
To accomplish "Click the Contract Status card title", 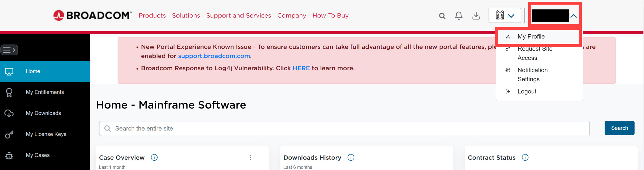I will pos(492,158).
